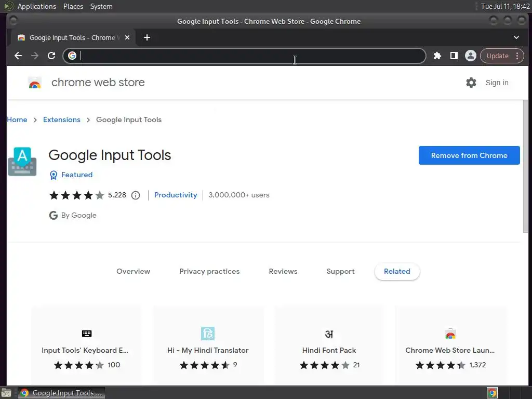Click the Google icon in address bar
This screenshot has width=532, height=399.
pyautogui.click(x=72, y=56)
